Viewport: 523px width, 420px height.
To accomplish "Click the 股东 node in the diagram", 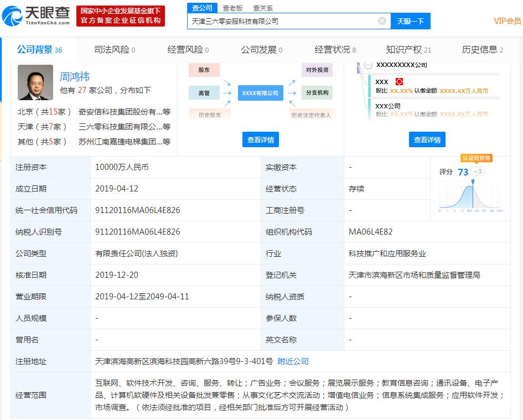I will pyautogui.click(x=204, y=70).
